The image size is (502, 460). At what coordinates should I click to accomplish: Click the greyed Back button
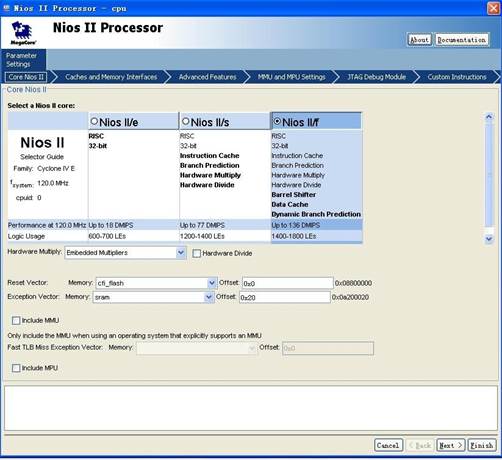419,445
